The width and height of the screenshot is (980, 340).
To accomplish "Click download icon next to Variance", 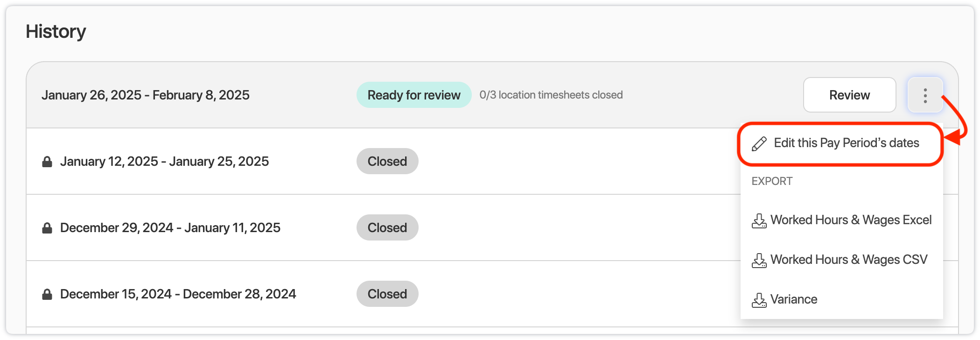I will tap(759, 300).
